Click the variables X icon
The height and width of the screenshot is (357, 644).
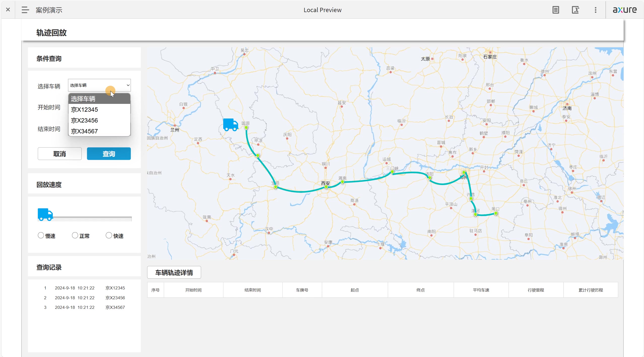point(575,10)
